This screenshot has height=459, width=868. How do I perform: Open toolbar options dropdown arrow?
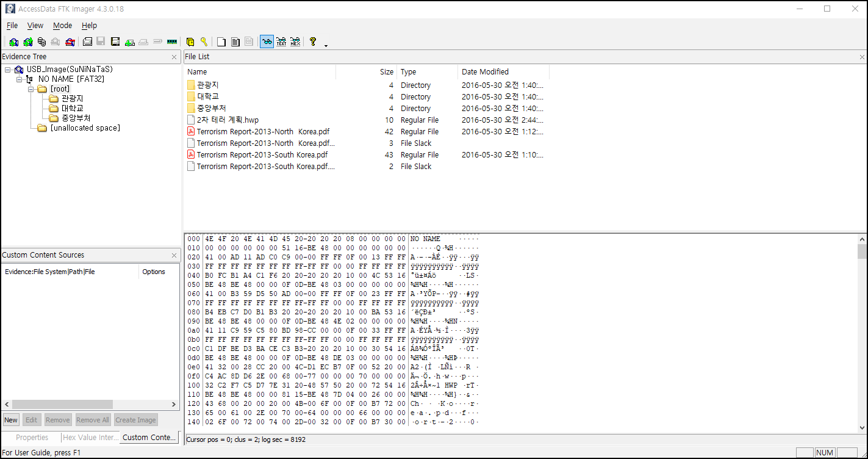[326, 45]
